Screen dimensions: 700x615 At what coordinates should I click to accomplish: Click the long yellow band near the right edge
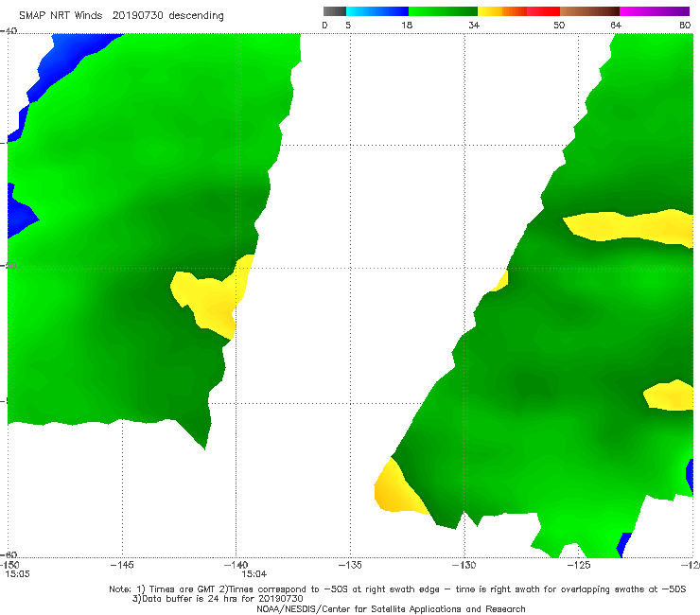[629, 228]
